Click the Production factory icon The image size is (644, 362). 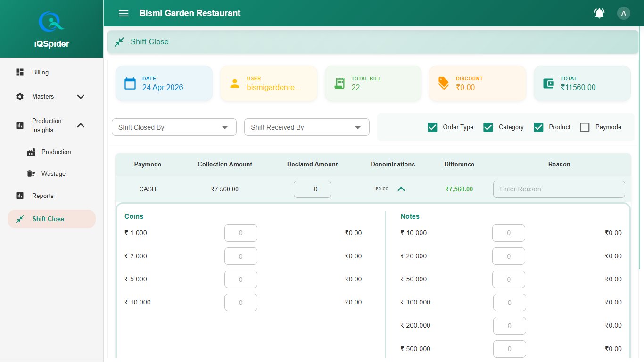click(x=32, y=152)
